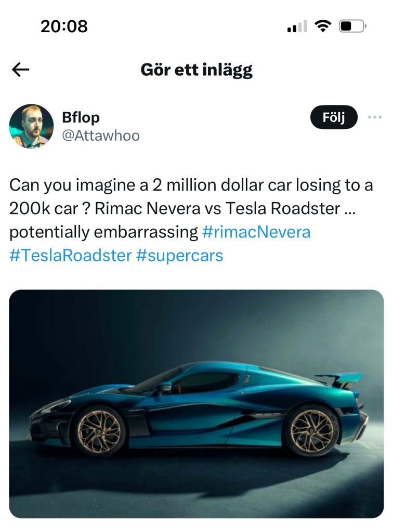Tap the 20:08 clock in status bar
This screenshot has height=532, width=393.
(x=64, y=25)
